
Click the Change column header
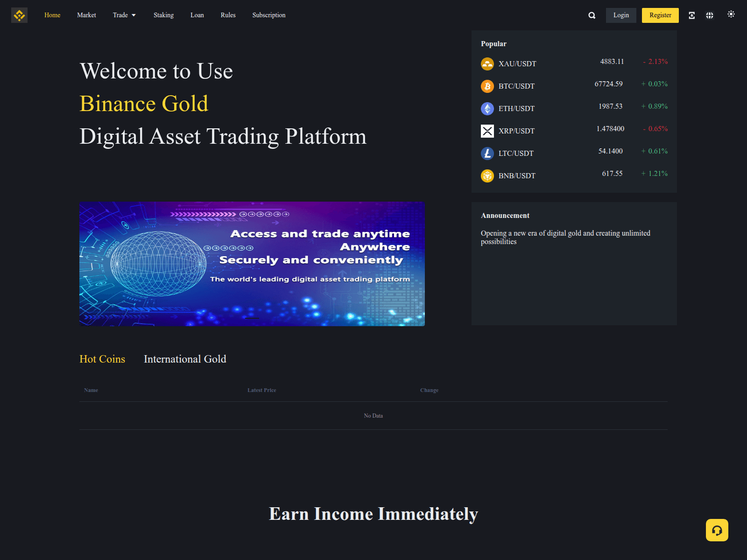[429, 390]
